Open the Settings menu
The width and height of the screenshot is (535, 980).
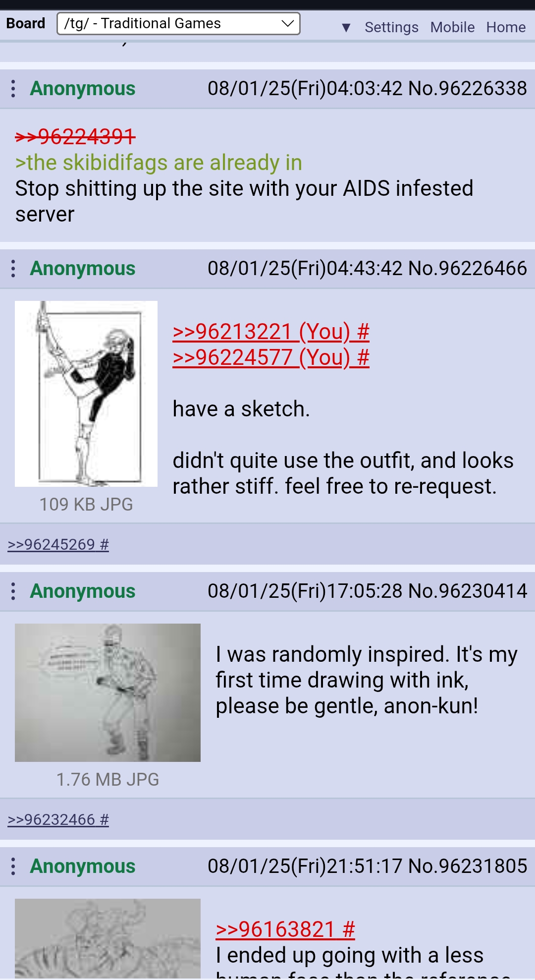pos(391,27)
